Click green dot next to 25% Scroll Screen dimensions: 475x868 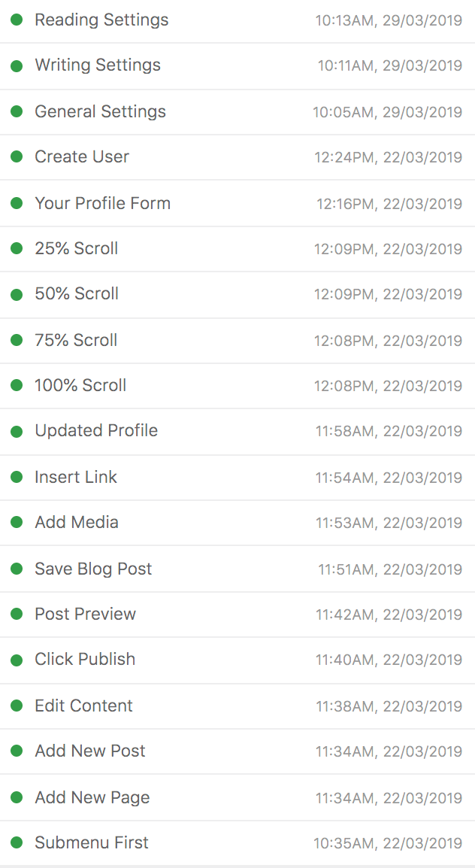[17, 249]
